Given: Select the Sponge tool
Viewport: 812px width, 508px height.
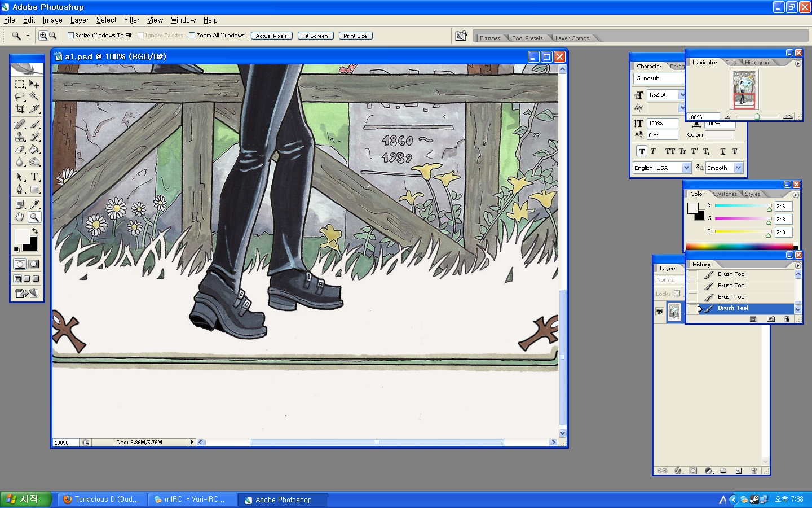Looking at the screenshot, I should tap(34, 161).
